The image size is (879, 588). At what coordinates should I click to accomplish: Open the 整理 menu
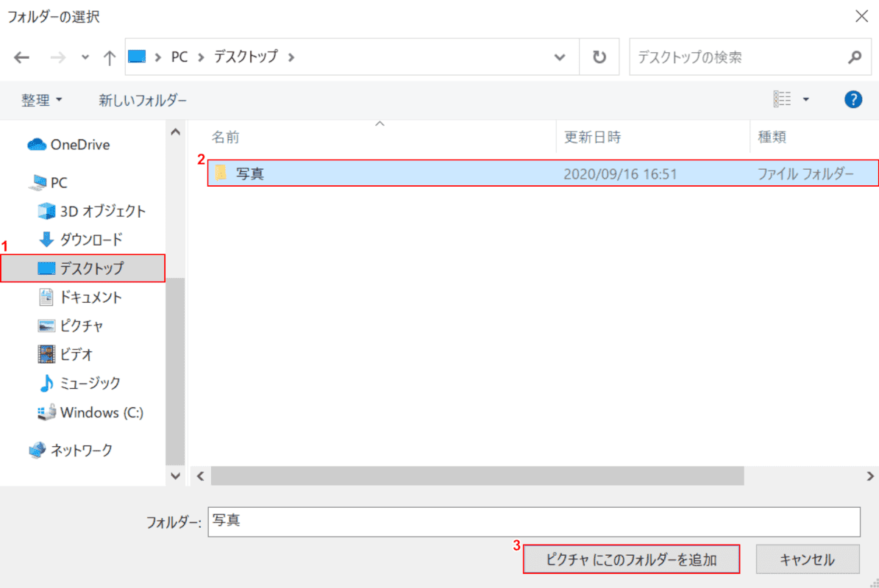(x=41, y=100)
